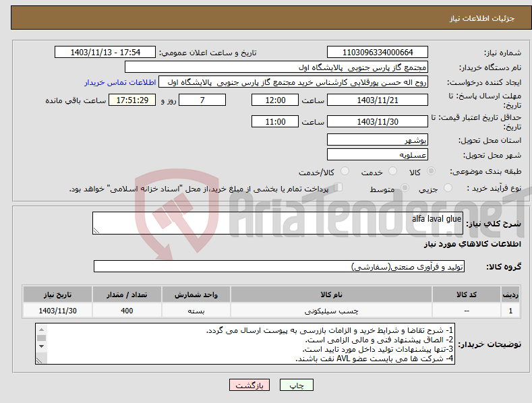The image size is (532, 403).
Task: Click the چاپ print button
Action: pyautogui.click(x=297, y=385)
